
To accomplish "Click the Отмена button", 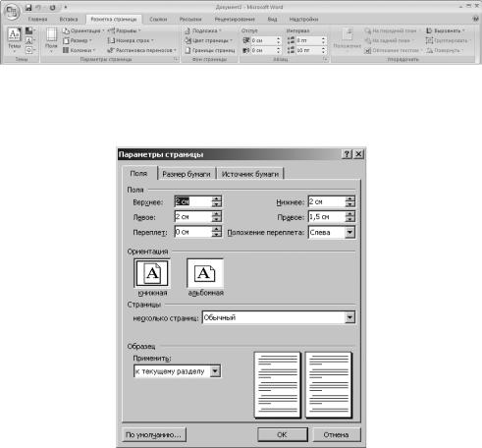I will pyautogui.click(x=336, y=435).
